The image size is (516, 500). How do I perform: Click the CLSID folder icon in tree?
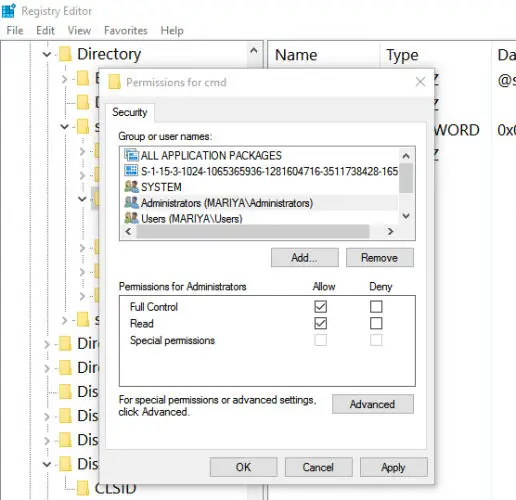point(83,488)
